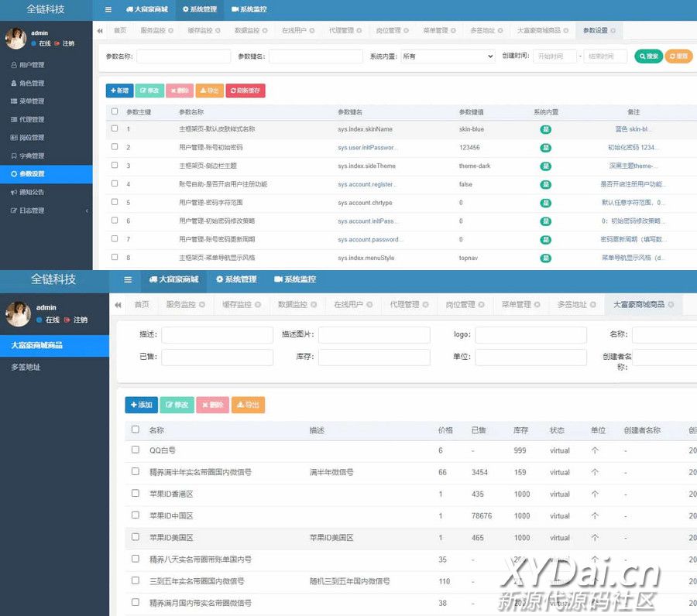Open 字典管理 in the sidebar
The width and height of the screenshot is (697, 616).
point(31,156)
